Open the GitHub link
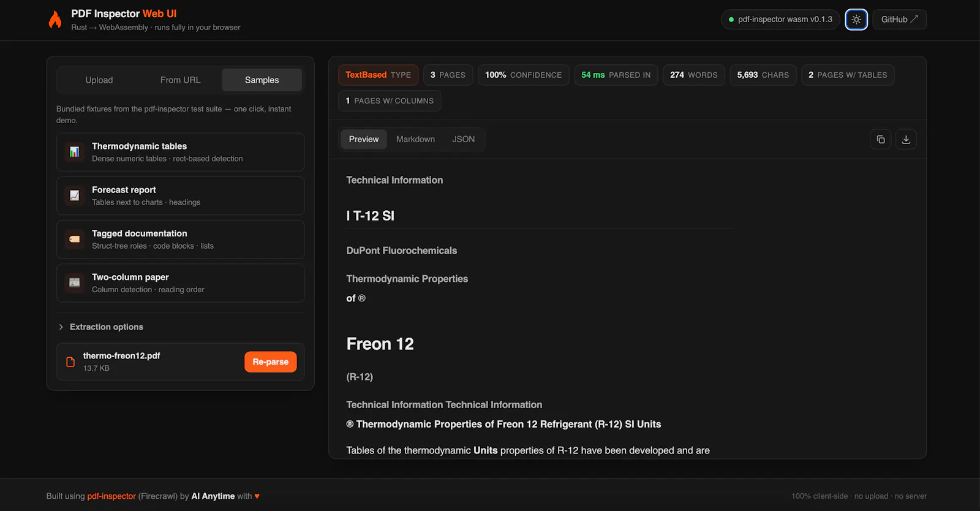This screenshot has height=511, width=980. point(899,20)
